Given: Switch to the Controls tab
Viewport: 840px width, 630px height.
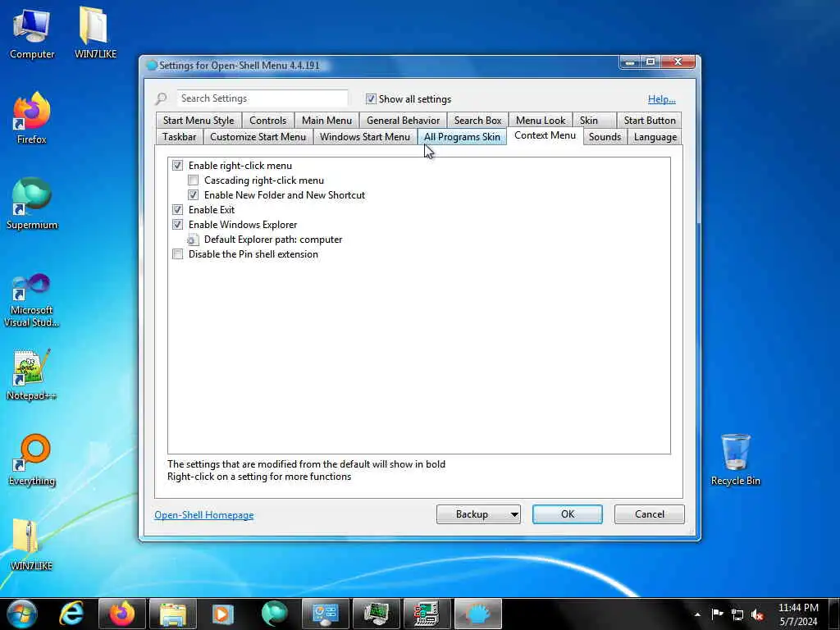Looking at the screenshot, I should coord(268,121).
